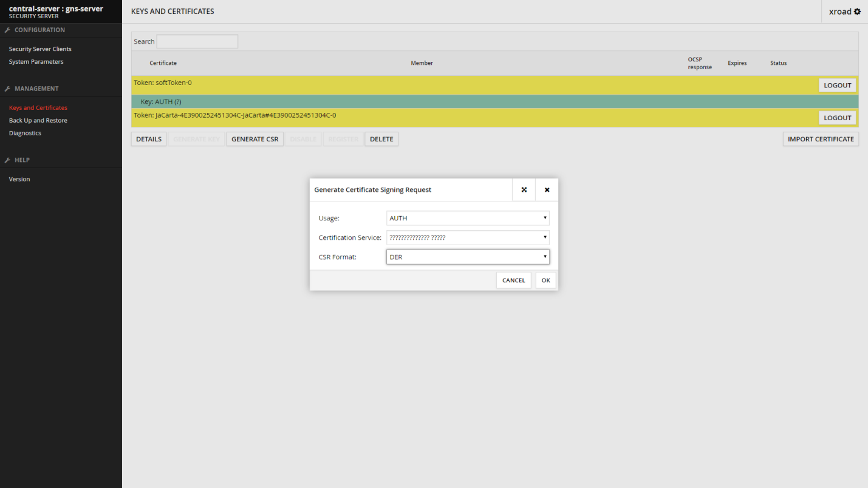Open Security Server Clients page

[x=40, y=49]
